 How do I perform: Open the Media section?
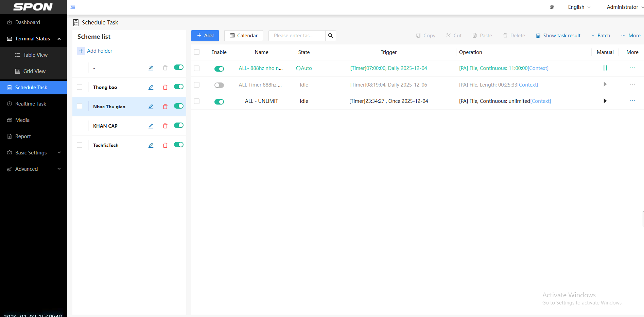(22, 120)
